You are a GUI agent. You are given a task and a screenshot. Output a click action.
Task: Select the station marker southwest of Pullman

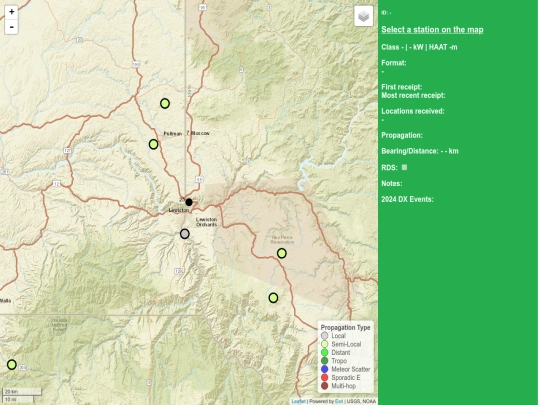coord(154,144)
